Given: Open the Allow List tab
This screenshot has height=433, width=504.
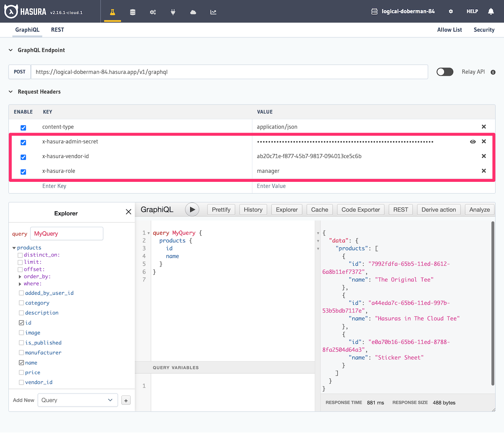Looking at the screenshot, I should (449, 30).
